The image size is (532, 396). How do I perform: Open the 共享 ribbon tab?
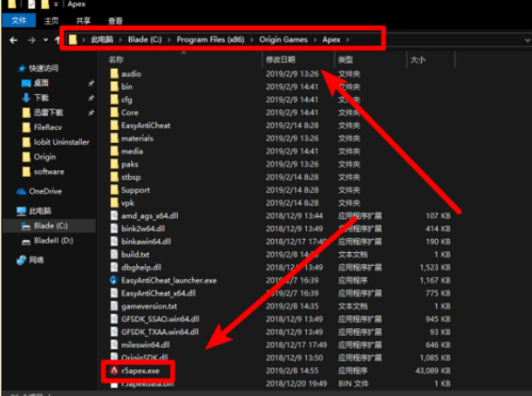point(83,19)
